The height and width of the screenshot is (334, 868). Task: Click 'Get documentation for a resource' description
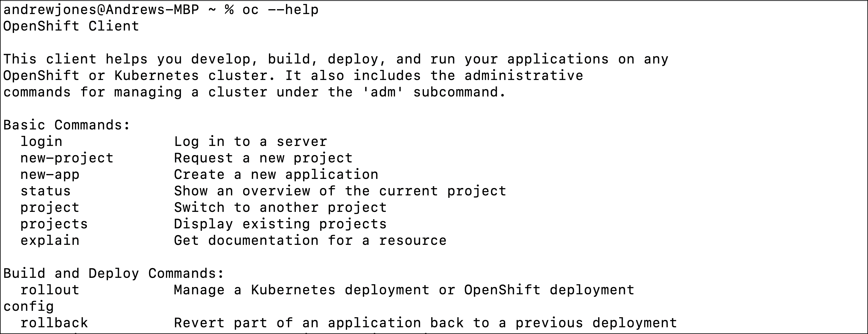[310, 241]
